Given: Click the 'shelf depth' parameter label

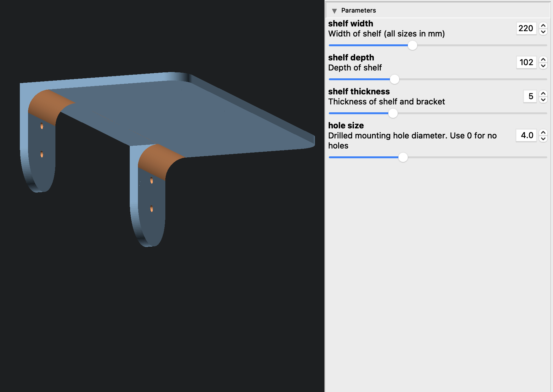Looking at the screenshot, I should [x=351, y=58].
